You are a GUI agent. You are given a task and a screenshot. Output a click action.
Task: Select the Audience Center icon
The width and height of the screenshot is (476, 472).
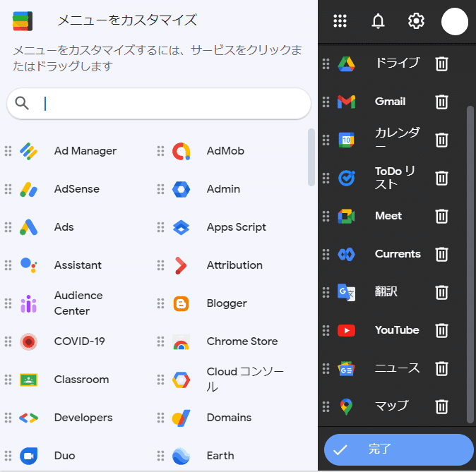28,303
